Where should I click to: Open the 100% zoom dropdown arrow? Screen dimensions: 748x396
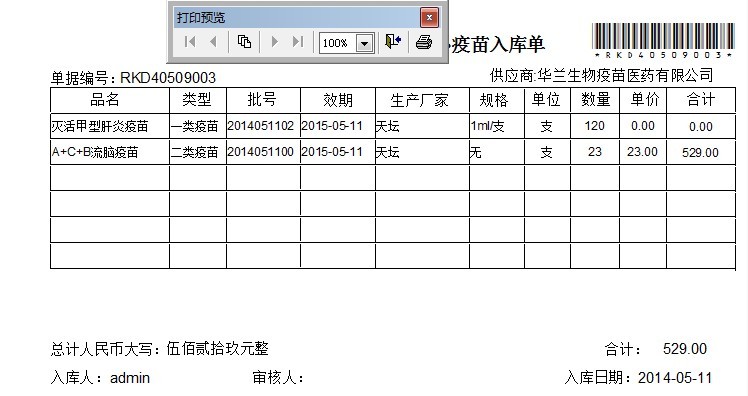pyautogui.click(x=364, y=43)
